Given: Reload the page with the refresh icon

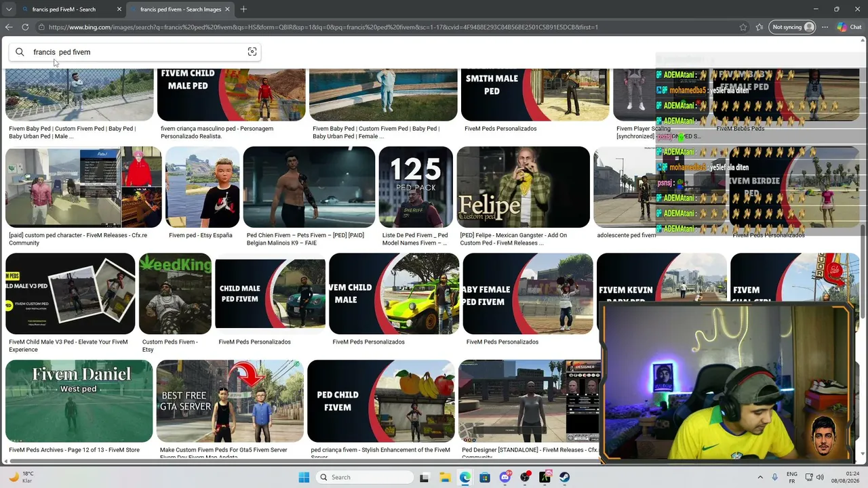Looking at the screenshot, I should pyautogui.click(x=25, y=27).
